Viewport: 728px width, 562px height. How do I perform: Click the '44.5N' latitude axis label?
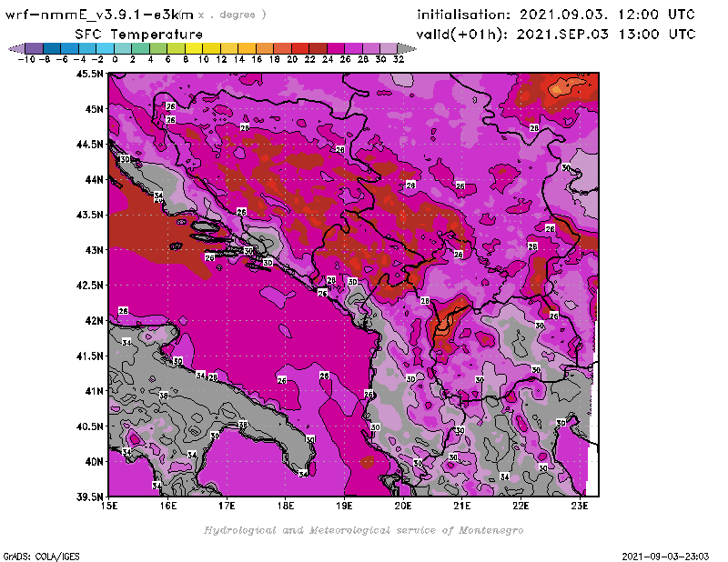[89, 145]
